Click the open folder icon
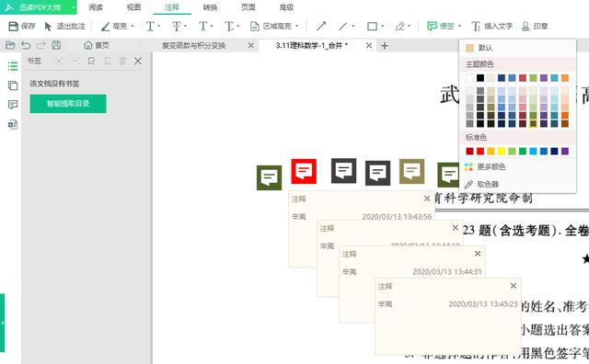The width and height of the screenshot is (589, 364). tap(10, 45)
